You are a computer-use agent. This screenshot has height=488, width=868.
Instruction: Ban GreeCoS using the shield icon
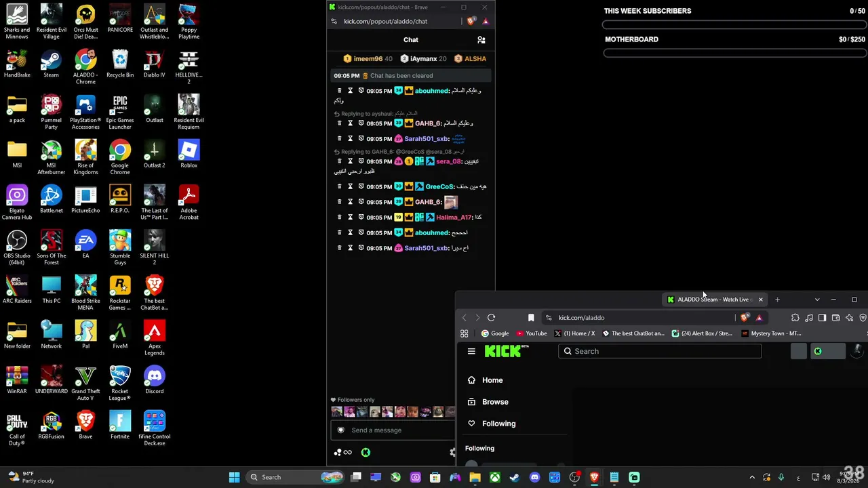[361, 186]
